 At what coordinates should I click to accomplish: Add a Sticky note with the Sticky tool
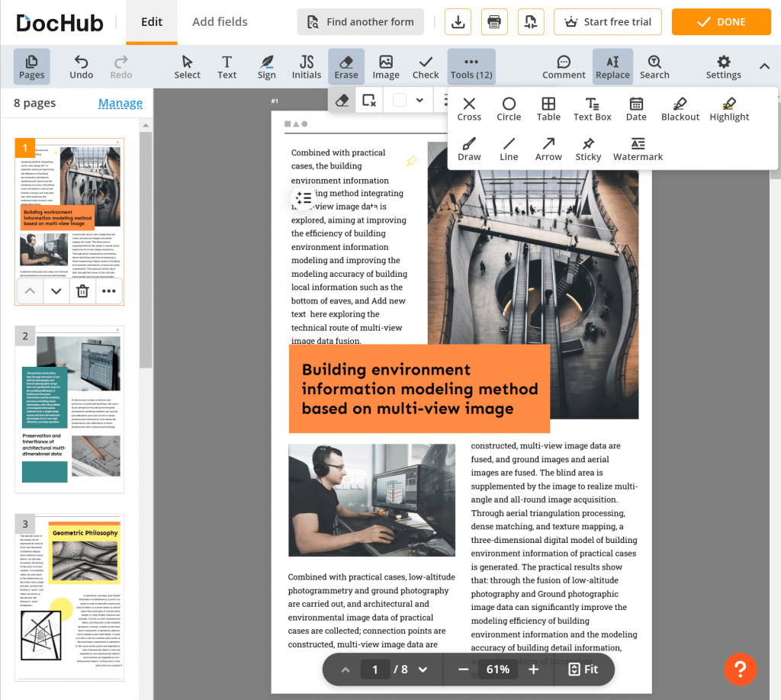pos(588,149)
